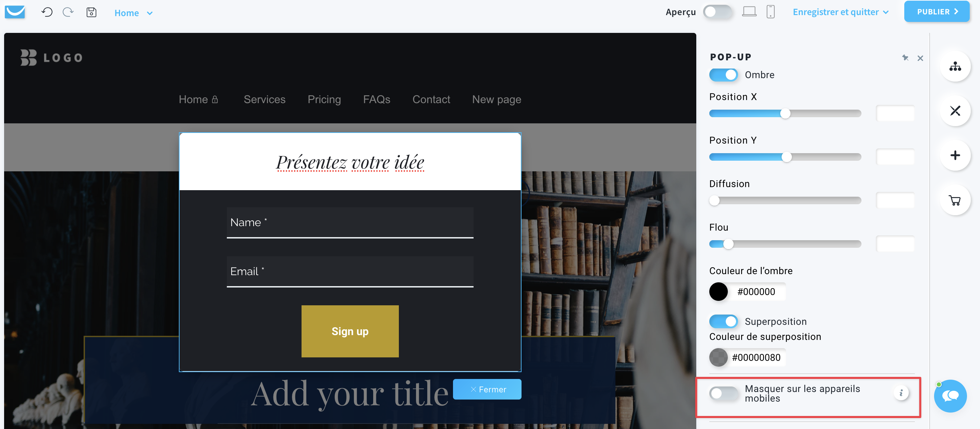Screen dimensions: 980x429
Task: Click the undo icon in toolbar
Action: pyautogui.click(x=47, y=13)
